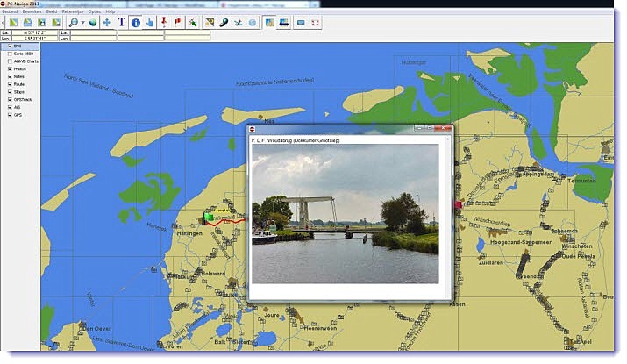Viewport: 627px width, 364px height.
Task: Click the photo popup title caption text
Action: point(296,141)
